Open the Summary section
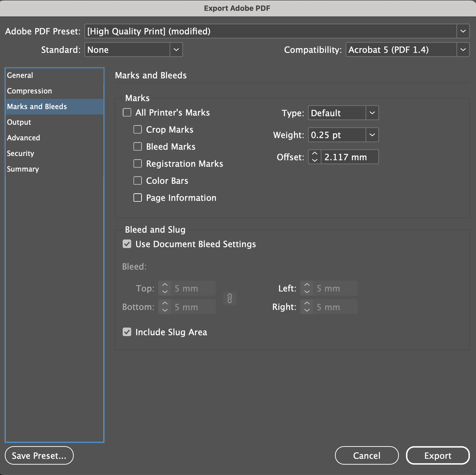Image resolution: width=476 pixels, height=475 pixels. [23, 169]
